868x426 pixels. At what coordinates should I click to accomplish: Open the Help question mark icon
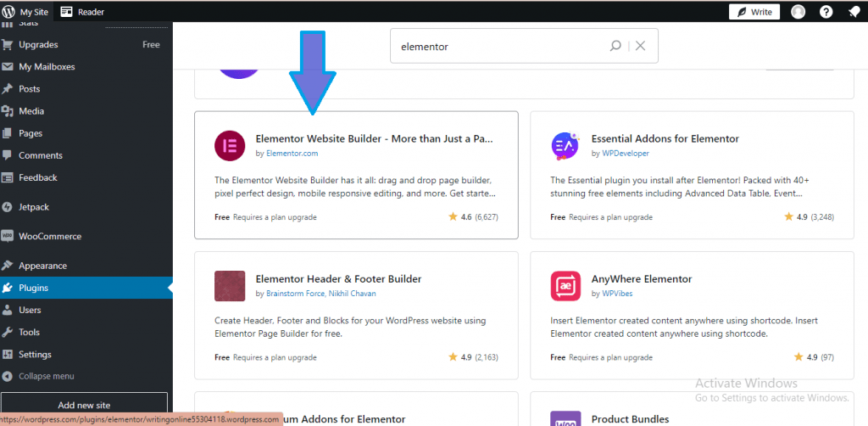(826, 12)
